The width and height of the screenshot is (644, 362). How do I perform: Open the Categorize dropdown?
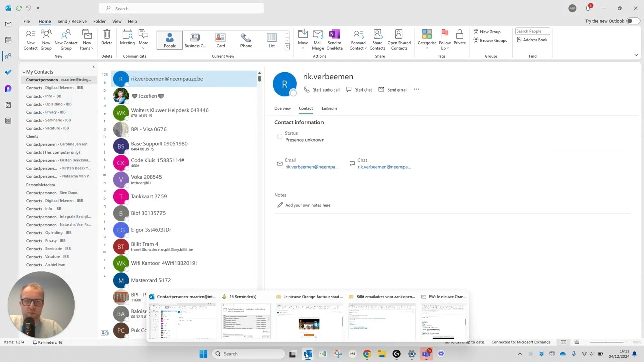(x=427, y=40)
